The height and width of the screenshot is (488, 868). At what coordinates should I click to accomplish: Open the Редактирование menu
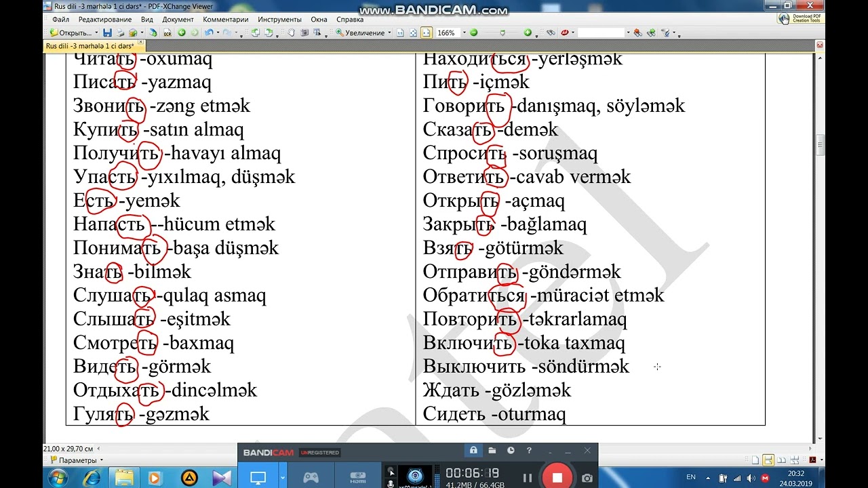[x=104, y=20]
